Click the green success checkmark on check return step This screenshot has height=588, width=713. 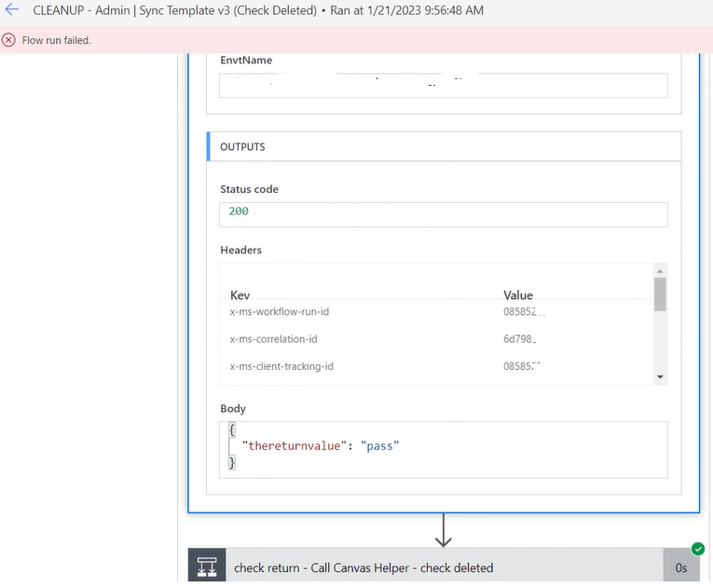(x=697, y=549)
